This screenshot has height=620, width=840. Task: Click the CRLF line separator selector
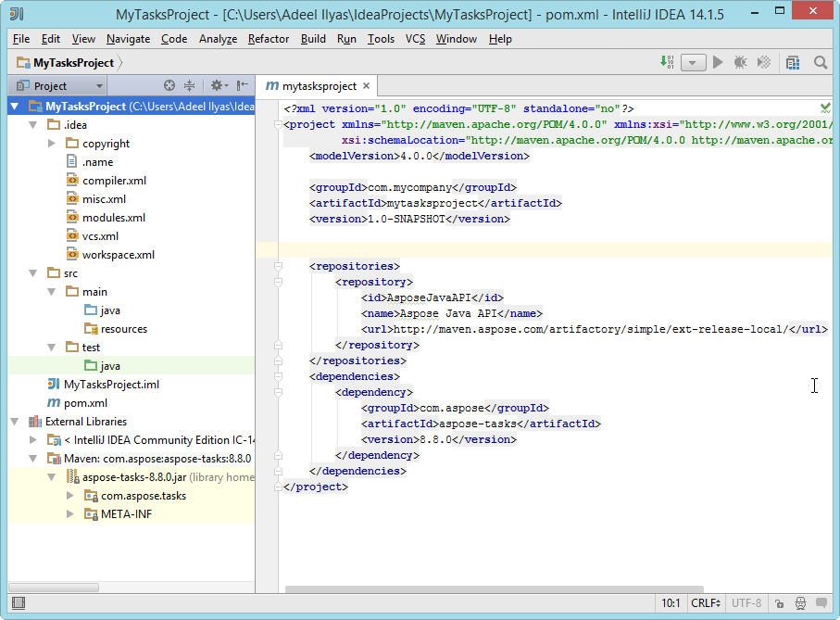click(x=703, y=603)
